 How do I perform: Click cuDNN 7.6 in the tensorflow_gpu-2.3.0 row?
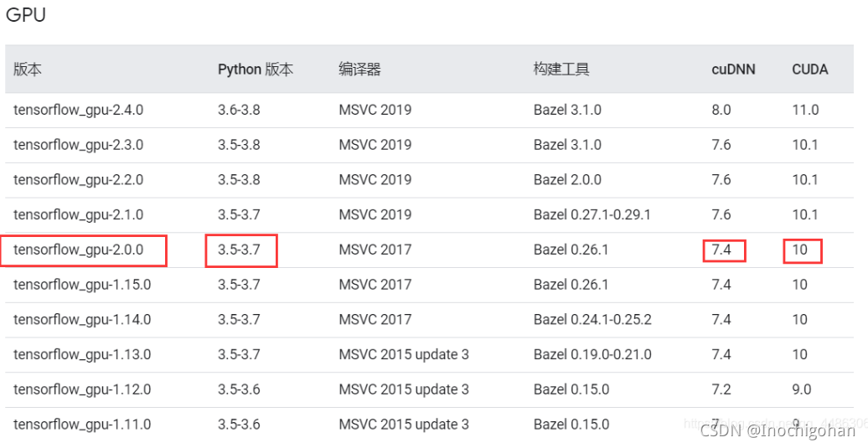(x=721, y=145)
